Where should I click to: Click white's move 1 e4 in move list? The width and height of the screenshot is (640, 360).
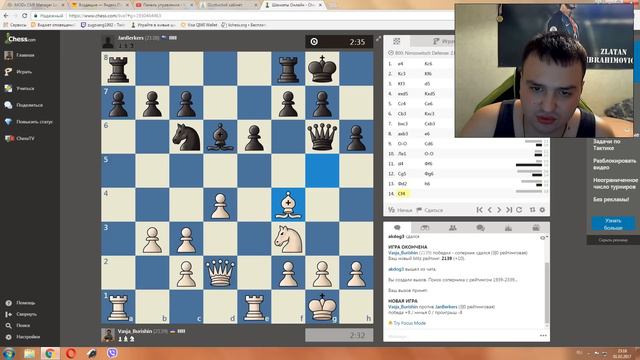[401, 64]
